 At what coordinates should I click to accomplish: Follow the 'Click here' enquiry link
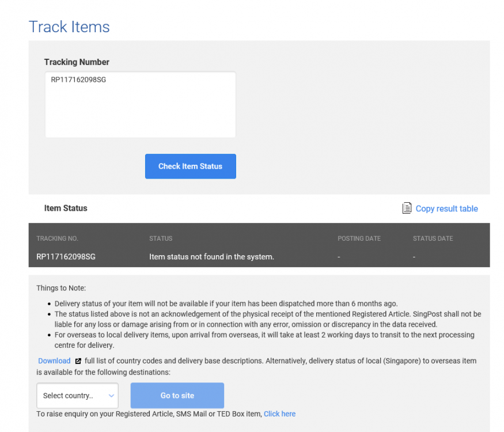[279, 414]
